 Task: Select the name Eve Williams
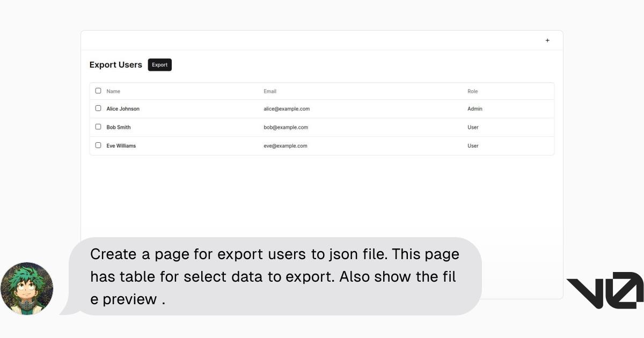click(x=121, y=146)
